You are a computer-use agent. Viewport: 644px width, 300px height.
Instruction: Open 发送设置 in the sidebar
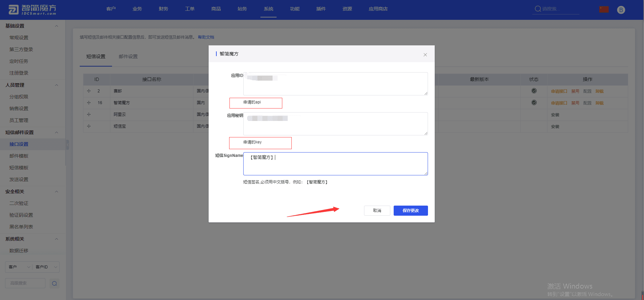point(19,179)
